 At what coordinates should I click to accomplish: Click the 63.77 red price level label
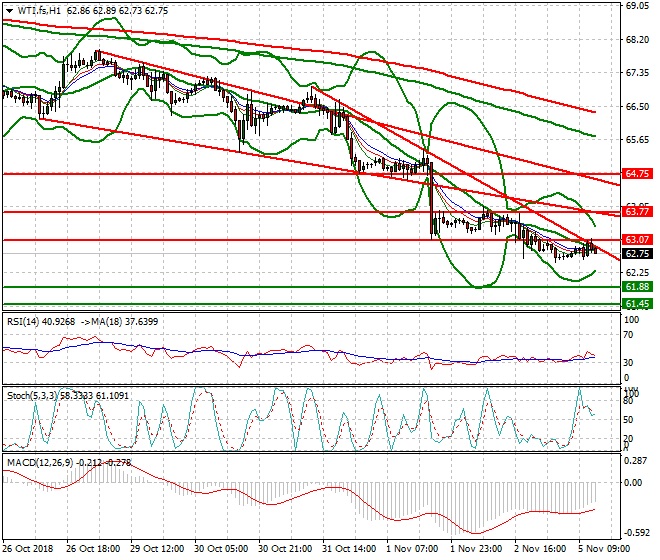(638, 212)
